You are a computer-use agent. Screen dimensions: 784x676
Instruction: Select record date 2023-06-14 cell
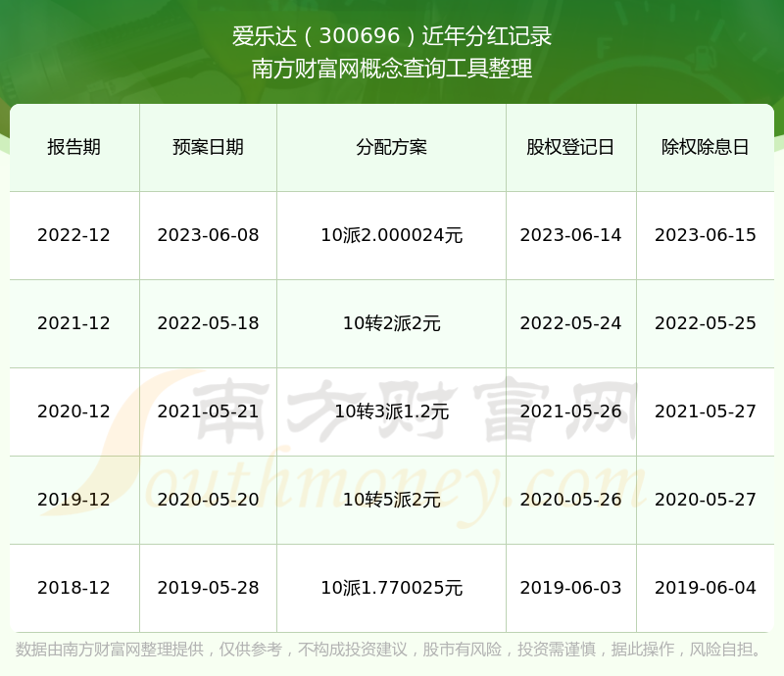570,235
